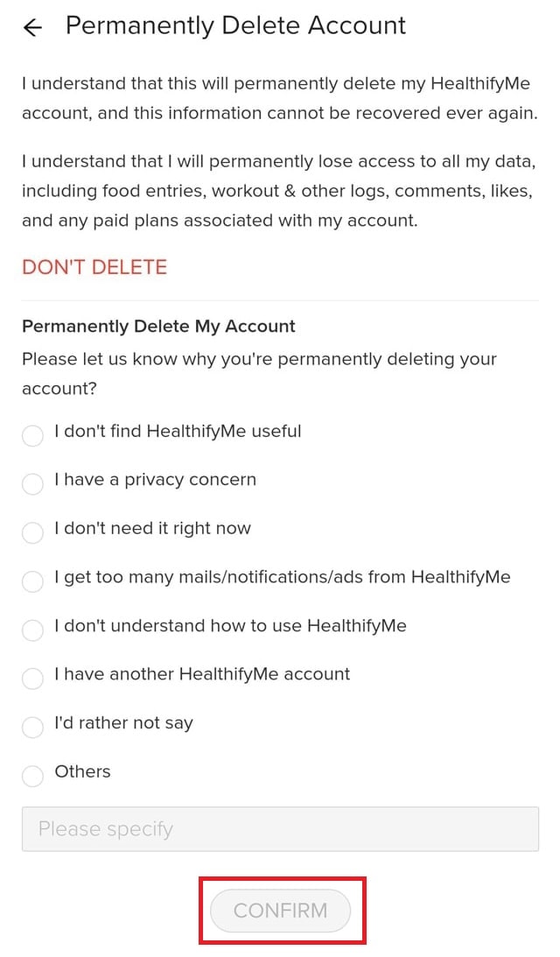Click the 'Others' label text
The height and width of the screenshot is (957, 560).
click(83, 771)
